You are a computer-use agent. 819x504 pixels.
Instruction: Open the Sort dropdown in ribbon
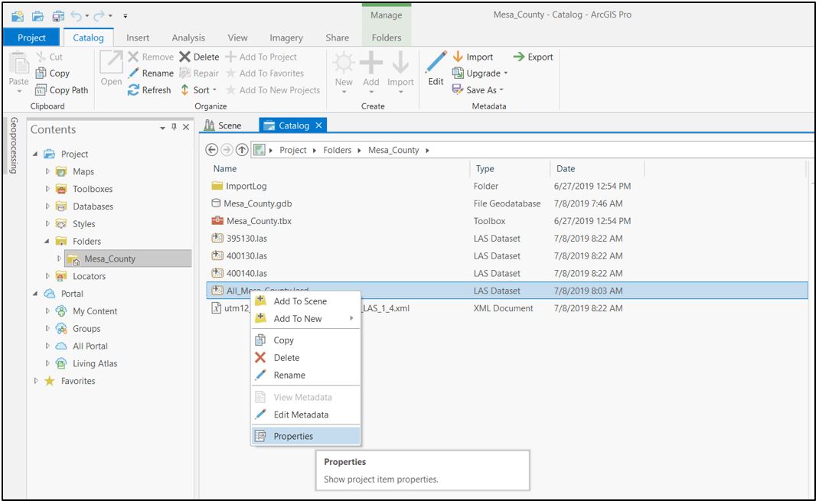[x=199, y=90]
